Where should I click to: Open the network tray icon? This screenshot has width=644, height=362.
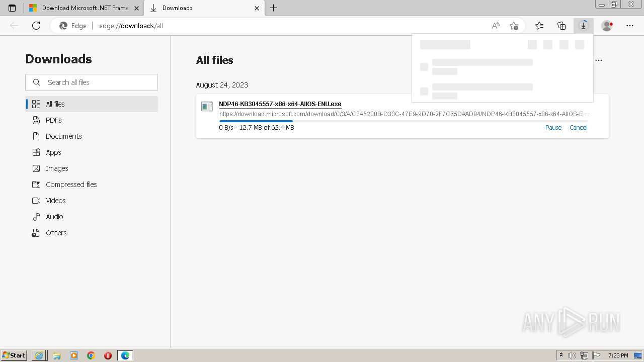[584, 355]
